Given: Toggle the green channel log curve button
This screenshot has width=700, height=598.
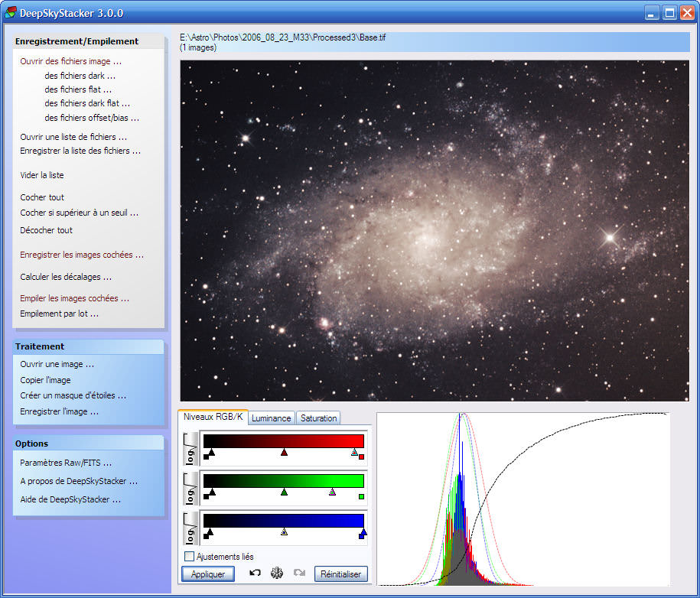Looking at the screenshot, I should pyautogui.click(x=190, y=489).
